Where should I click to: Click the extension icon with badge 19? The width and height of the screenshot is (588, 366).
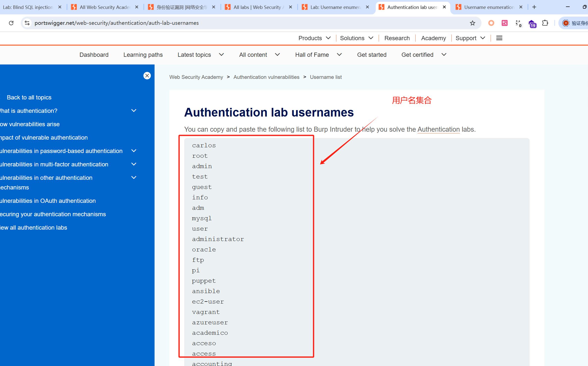[532, 24]
